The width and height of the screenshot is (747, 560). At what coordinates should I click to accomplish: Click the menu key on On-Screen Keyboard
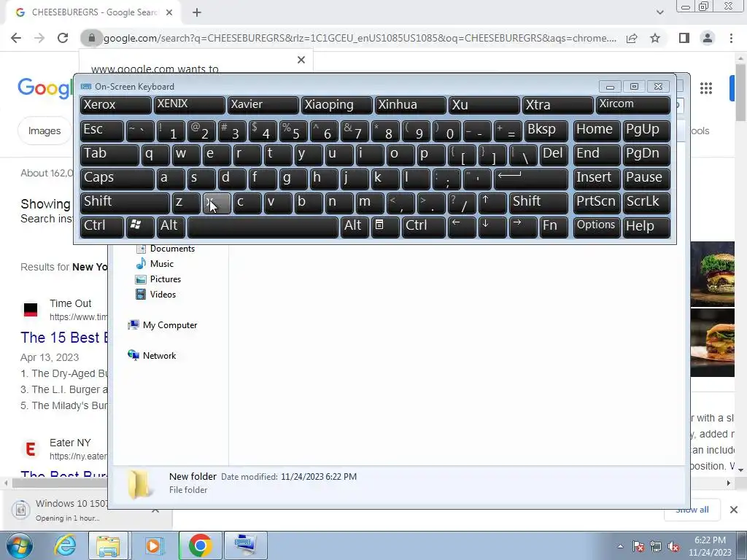[385, 227]
